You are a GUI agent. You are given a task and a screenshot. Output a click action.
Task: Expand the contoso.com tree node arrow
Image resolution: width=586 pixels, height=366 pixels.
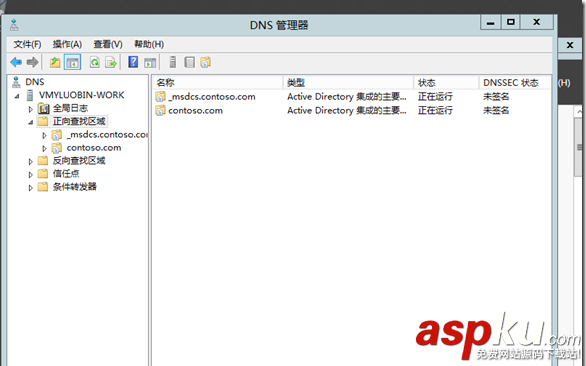[x=44, y=148]
